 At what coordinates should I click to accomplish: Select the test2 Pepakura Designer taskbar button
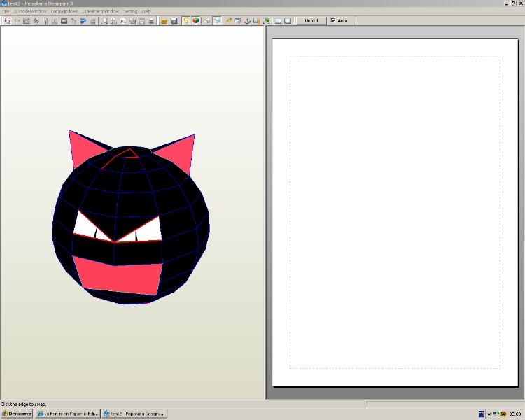pyautogui.click(x=134, y=414)
